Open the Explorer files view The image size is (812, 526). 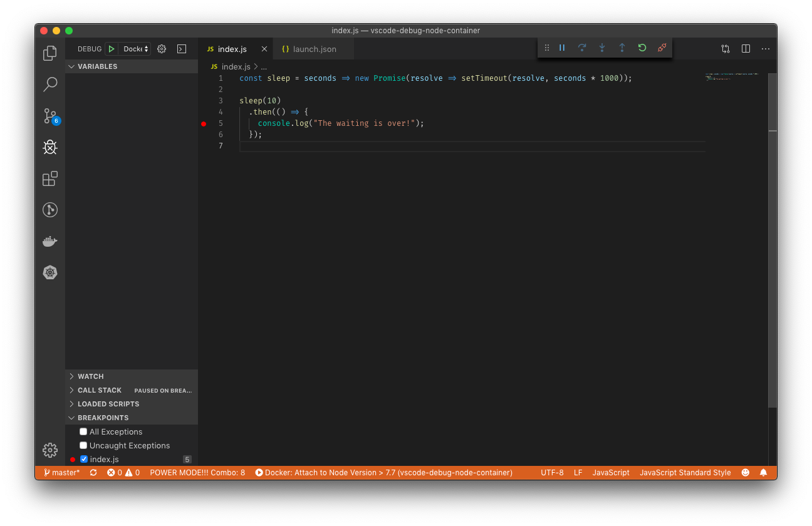coord(50,53)
